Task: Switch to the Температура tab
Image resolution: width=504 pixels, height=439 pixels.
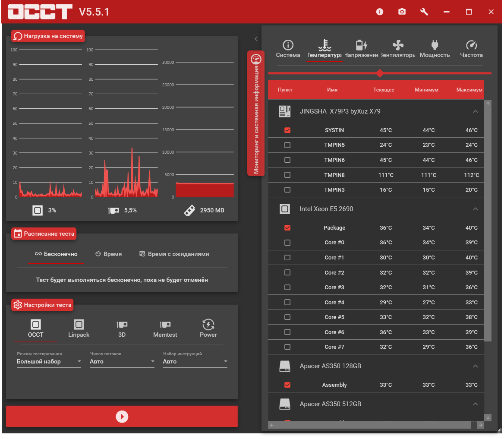Action: [324, 49]
